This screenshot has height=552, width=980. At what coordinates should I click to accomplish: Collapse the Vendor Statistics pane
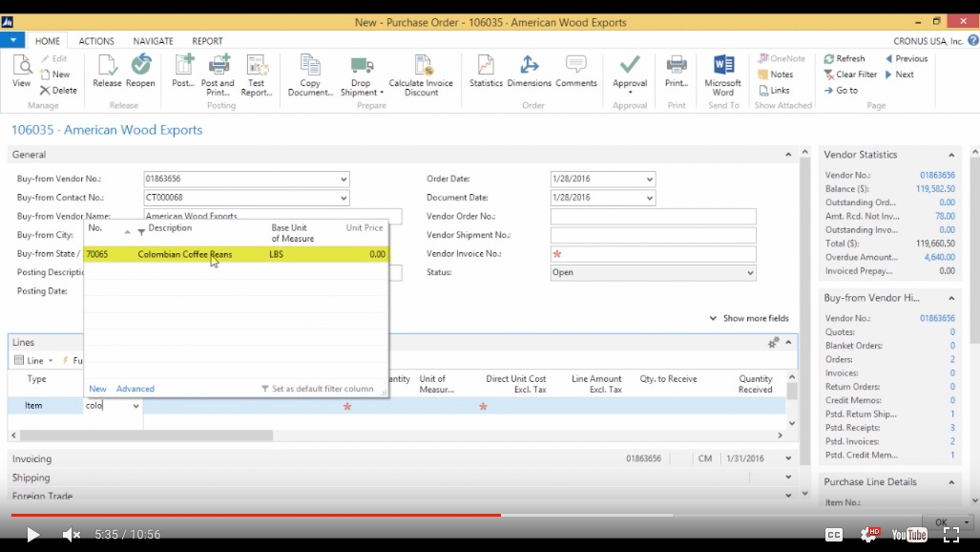[951, 155]
